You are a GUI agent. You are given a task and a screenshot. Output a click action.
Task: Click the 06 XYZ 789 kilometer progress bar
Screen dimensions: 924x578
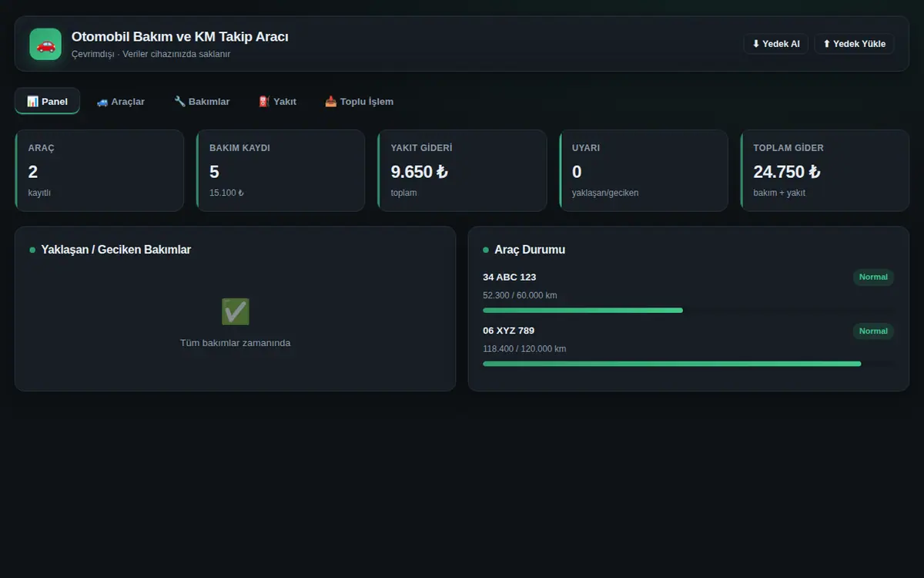point(688,364)
